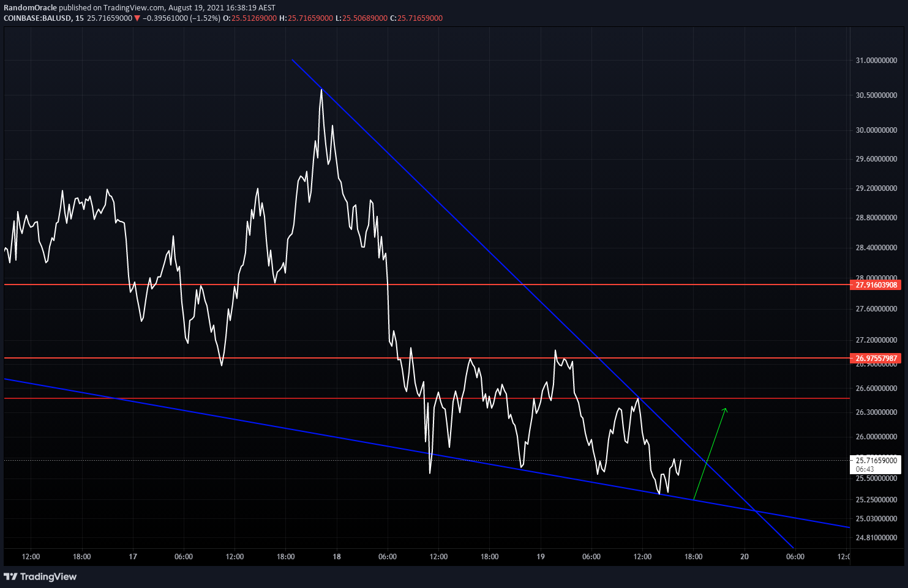
Task: Select the red 26.97557987 price tag
Action: [876, 359]
